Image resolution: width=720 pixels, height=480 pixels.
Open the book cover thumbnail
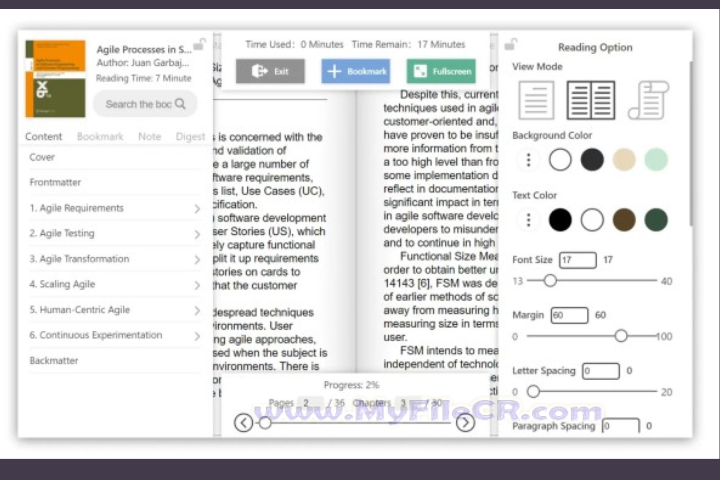(x=55, y=79)
